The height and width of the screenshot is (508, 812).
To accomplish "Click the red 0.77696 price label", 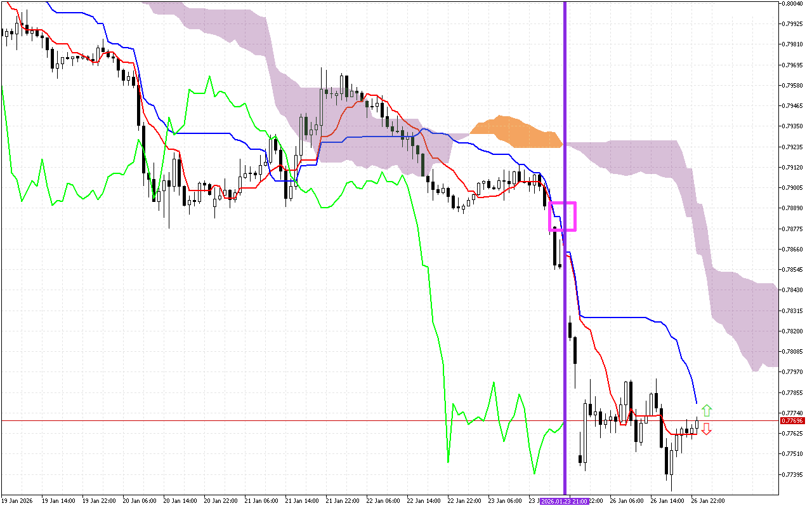I will click(x=792, y=420).
